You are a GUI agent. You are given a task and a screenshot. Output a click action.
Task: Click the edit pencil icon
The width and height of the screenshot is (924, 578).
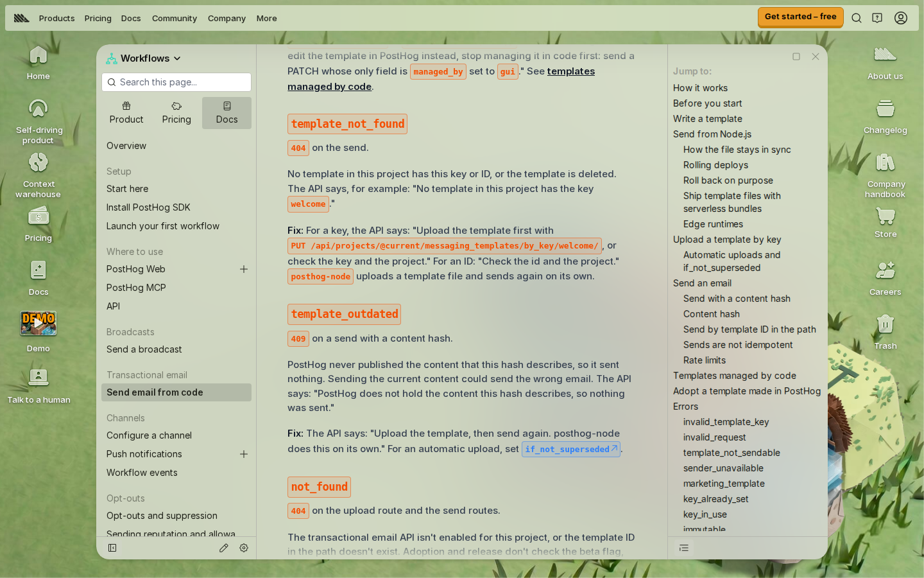coord(223,548)
